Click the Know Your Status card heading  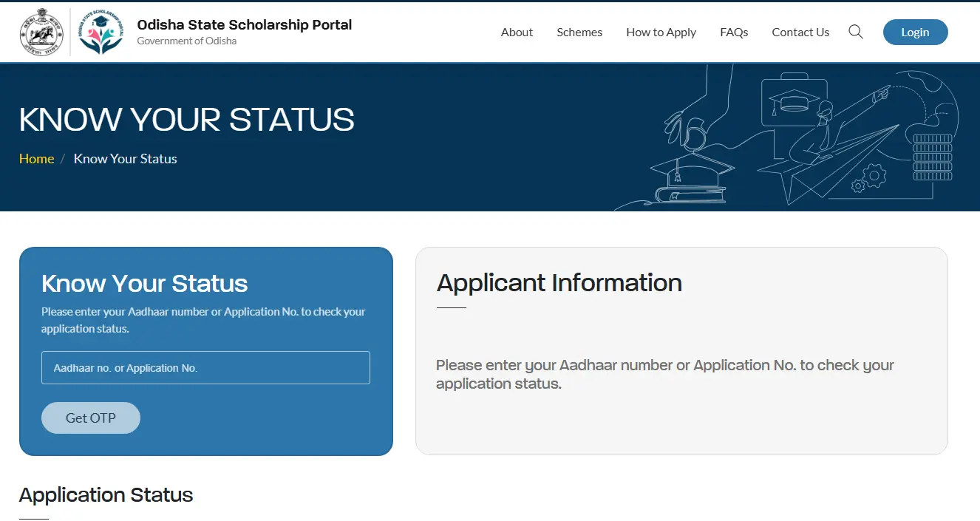point(143,283)
